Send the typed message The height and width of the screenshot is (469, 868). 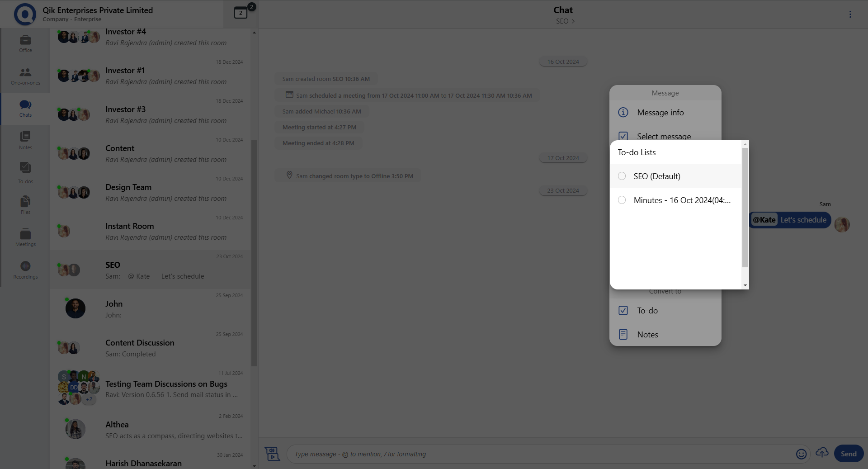click(x=849, y=454)
